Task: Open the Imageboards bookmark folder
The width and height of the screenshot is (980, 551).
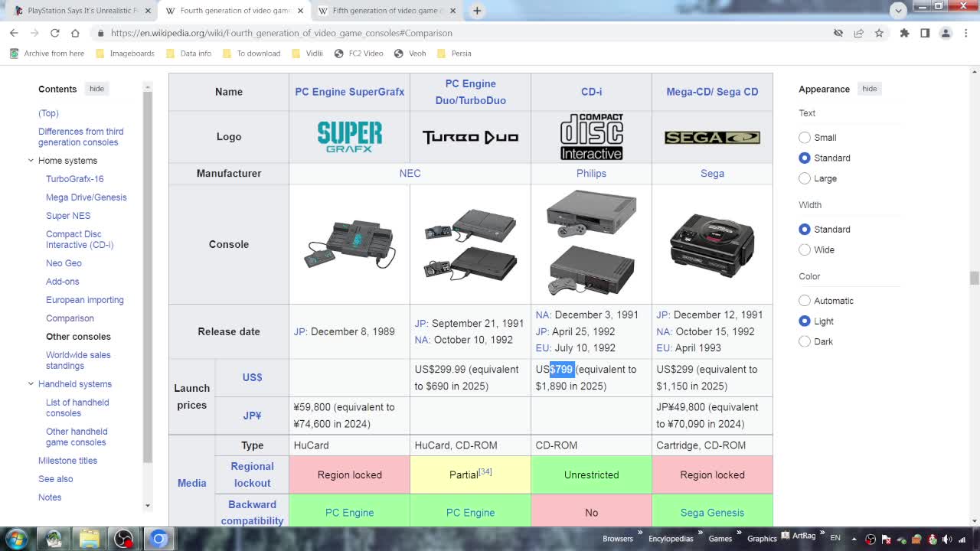Action: coord(125,54)
